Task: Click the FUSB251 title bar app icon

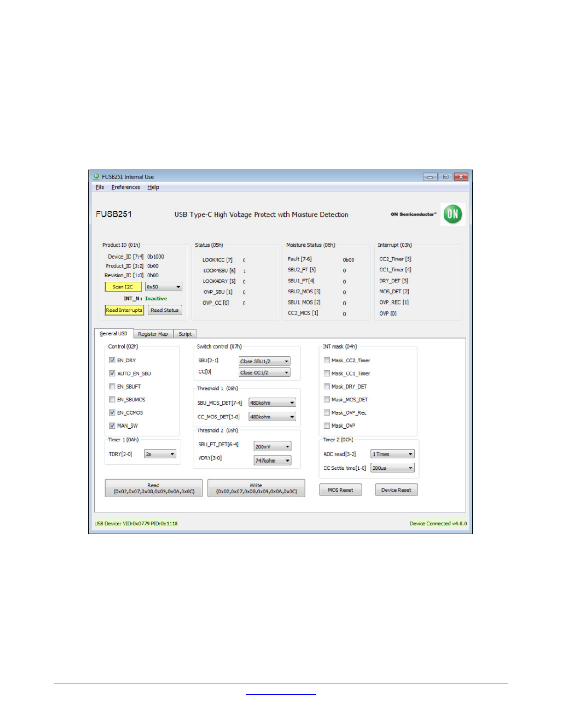Action: (x=97, y=176)
